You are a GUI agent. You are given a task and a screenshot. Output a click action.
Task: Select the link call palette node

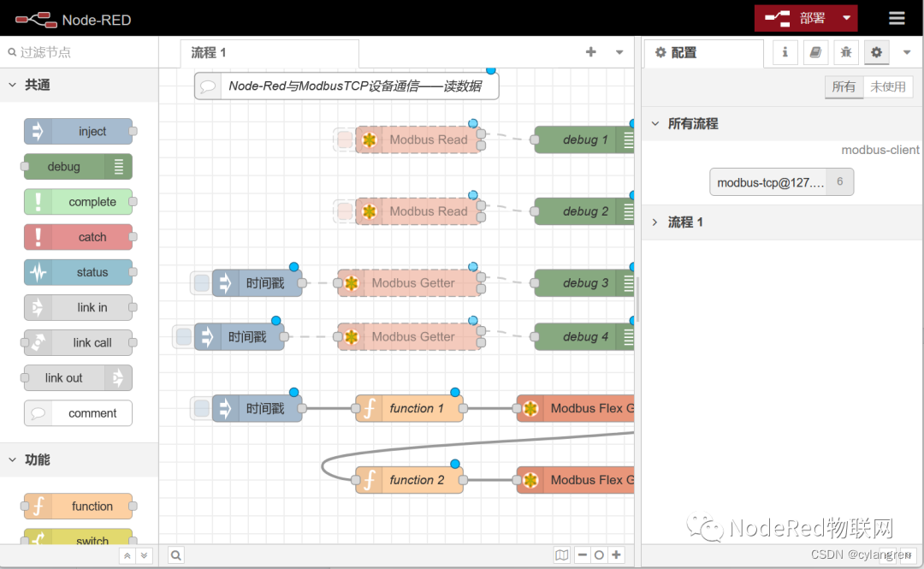(x=79, y=342)
